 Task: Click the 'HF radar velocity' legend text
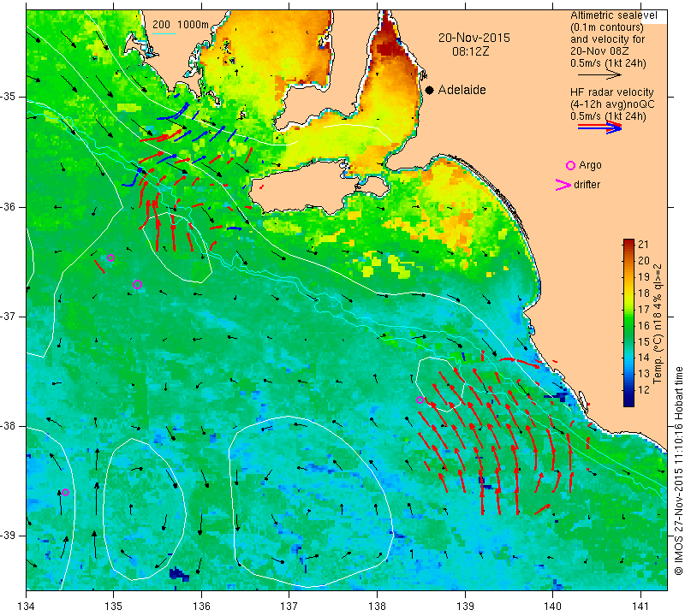611,92
